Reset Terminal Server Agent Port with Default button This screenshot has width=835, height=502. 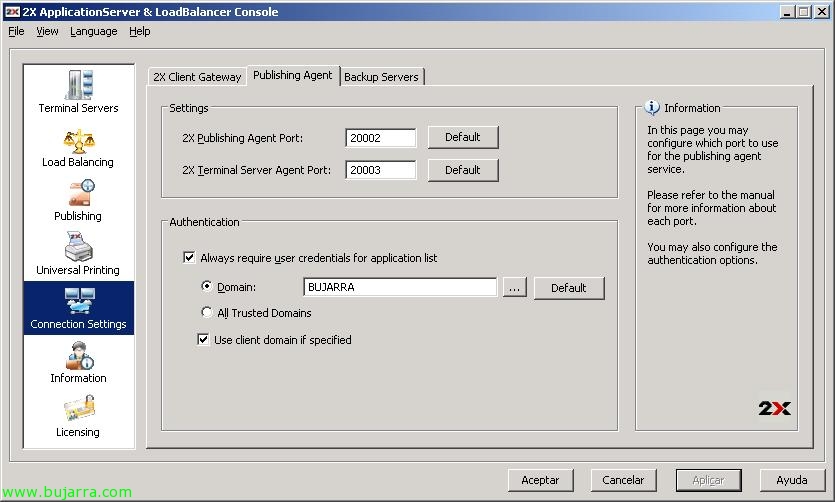(463, 170)
